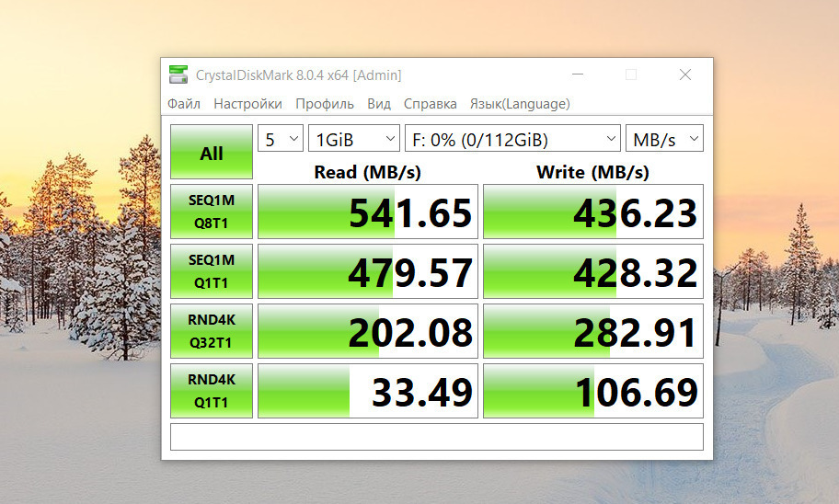Click the RND4K Q32T1 write result 282.91
839x504 pixels.
592,331
